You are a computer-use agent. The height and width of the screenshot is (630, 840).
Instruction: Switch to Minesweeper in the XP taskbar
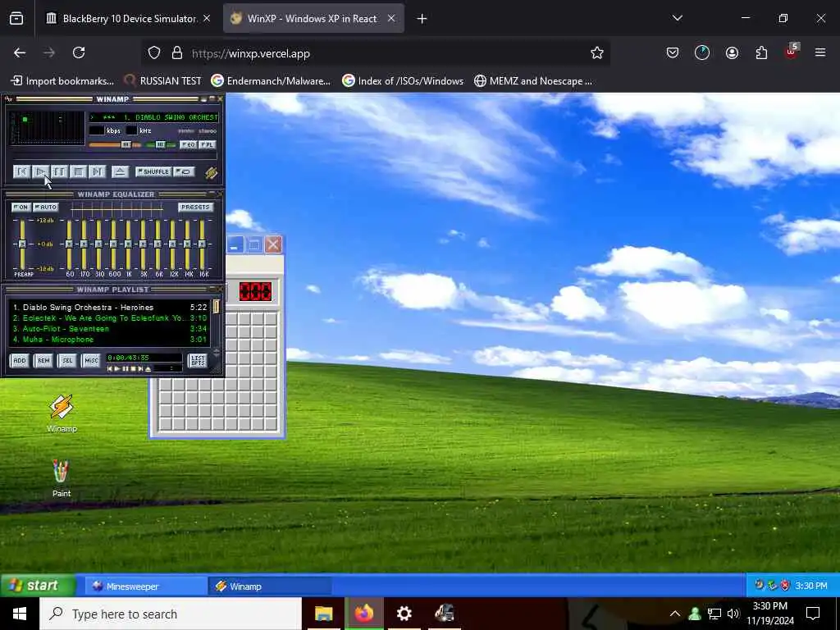click(146, 586)
